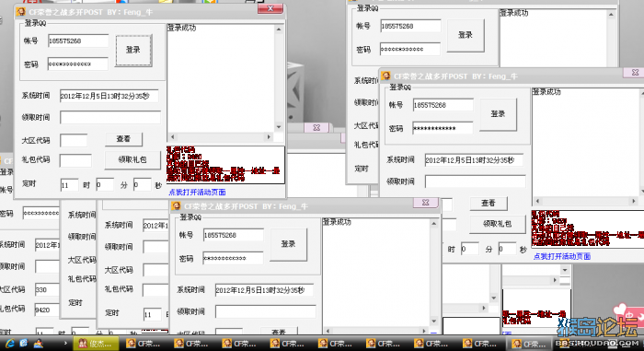The width and height of the screenshot is (644, 351).
Task: Close the right-side CF荣誉之战 window
Action: click(635, 73)
